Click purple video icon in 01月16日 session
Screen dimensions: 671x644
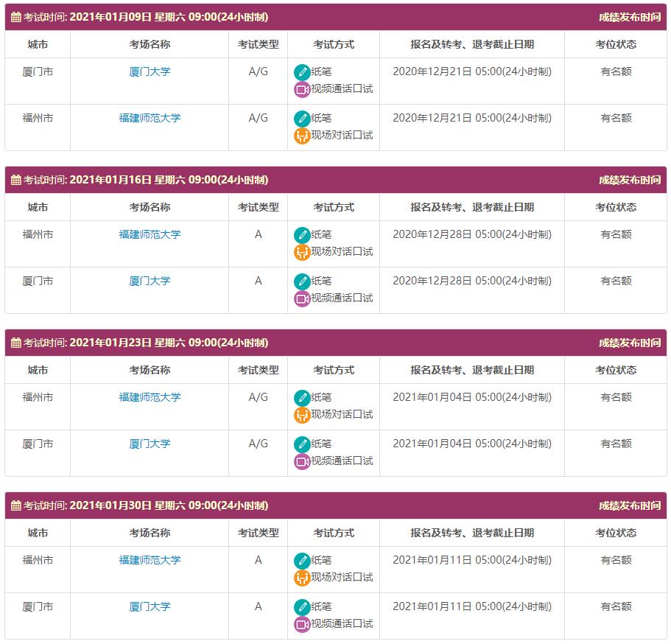coord(302,298)
